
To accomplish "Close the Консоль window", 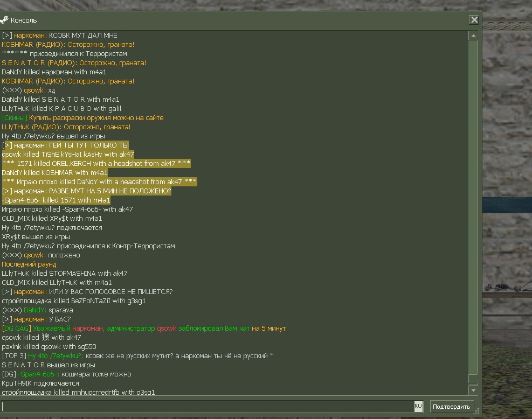I will coord(474,20).
